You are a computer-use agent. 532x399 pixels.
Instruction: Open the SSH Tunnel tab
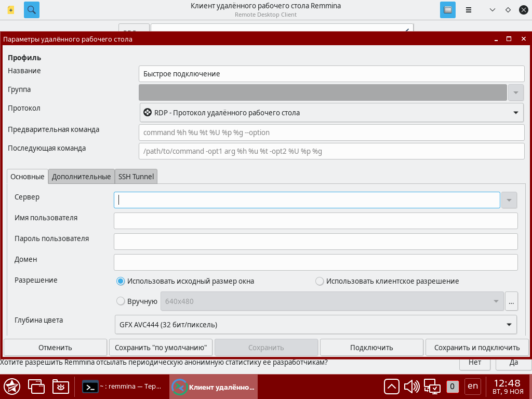(136, 177)
